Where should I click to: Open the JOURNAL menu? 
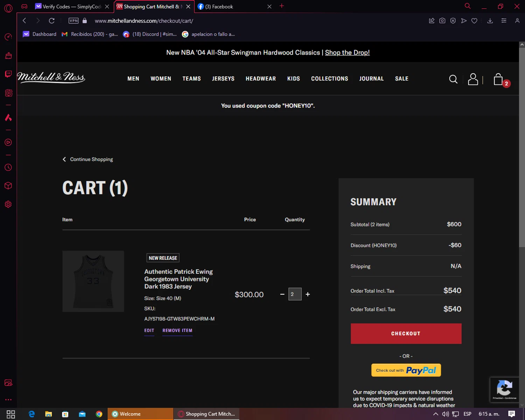point(372,79)
